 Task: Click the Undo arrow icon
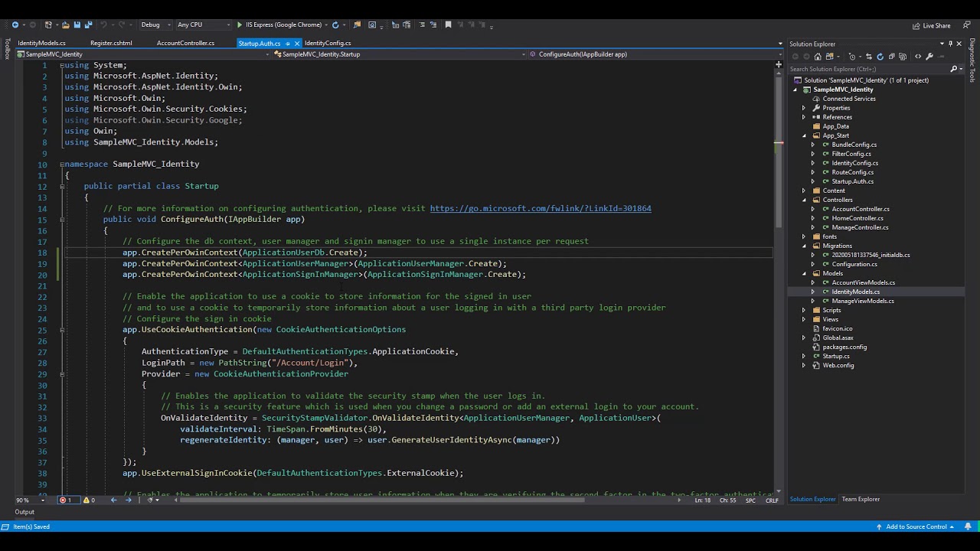pyautogui.click(x=103, y=24)
